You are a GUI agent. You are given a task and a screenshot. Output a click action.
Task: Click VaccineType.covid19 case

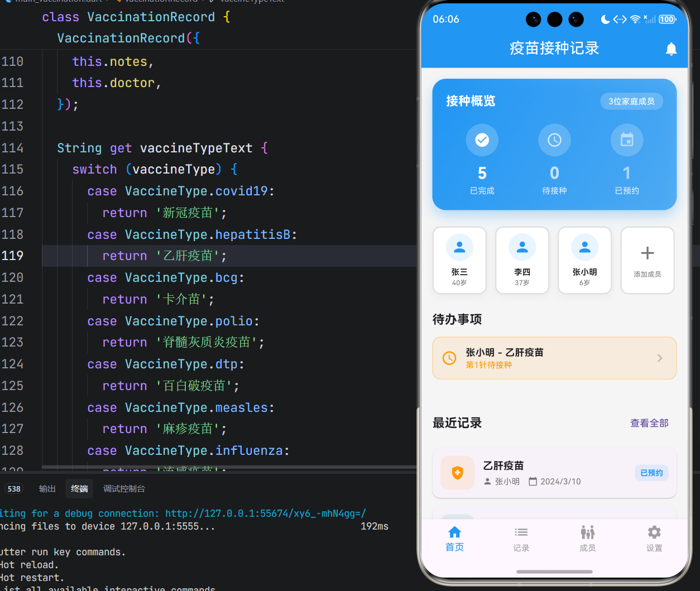[196, 191]
